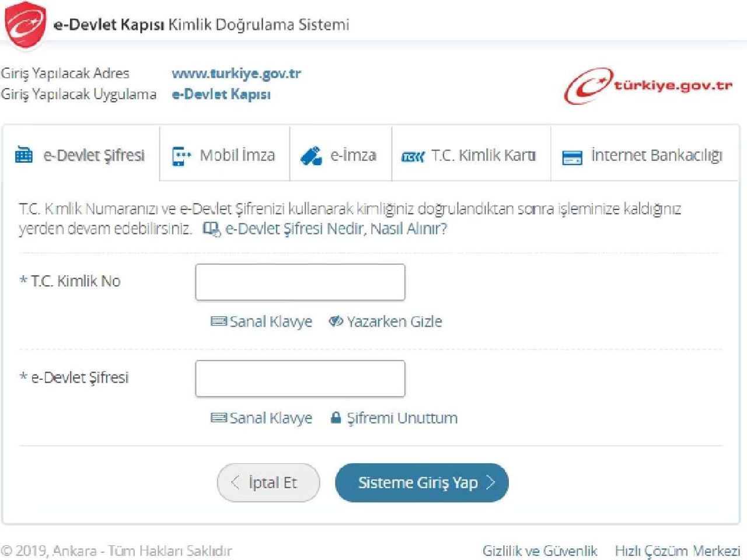Click the İptal Et button

pos(268,482)
